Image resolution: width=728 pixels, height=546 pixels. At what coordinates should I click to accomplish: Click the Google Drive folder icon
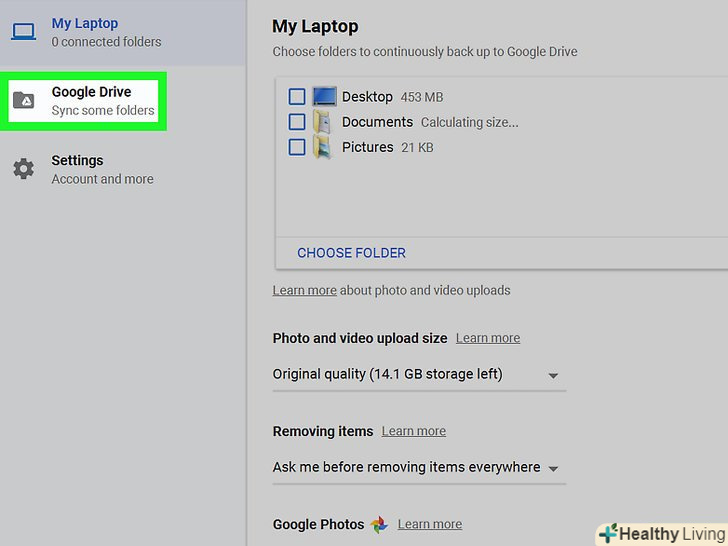click(x=23, y=100)
